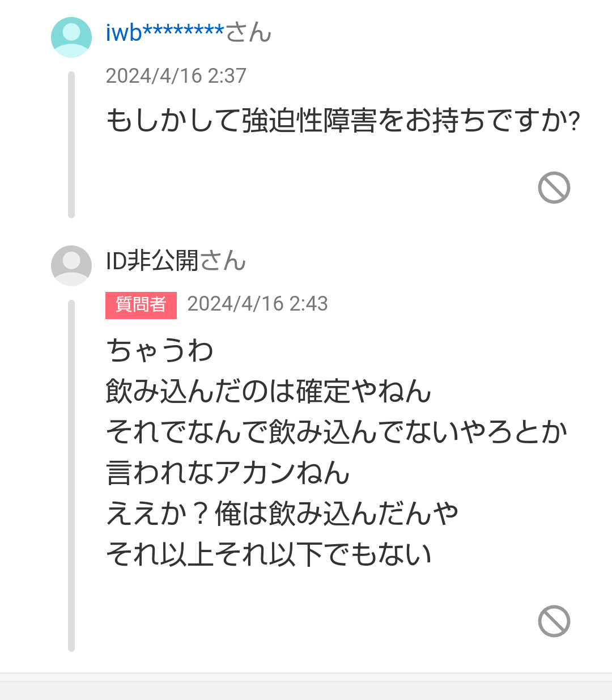Tap the line 飲み込んだのは確定やねん
Screen dimensions: 612x700
point(269,391)
